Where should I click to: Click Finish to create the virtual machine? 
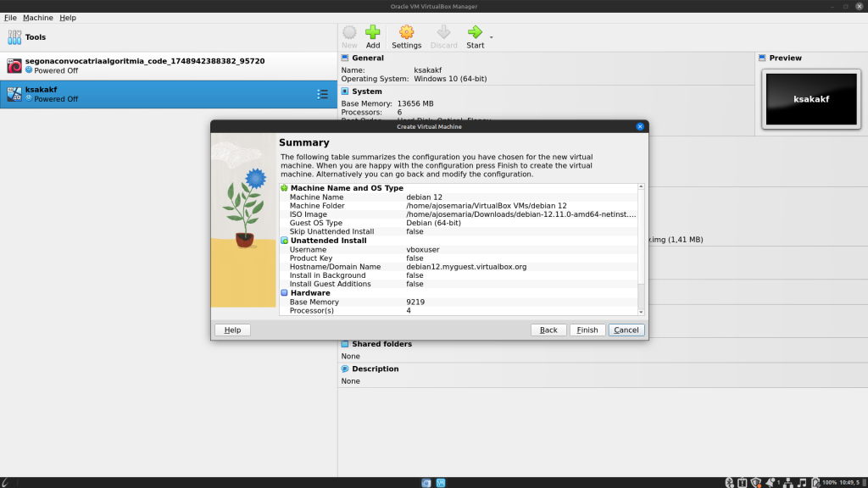(587, 330)
